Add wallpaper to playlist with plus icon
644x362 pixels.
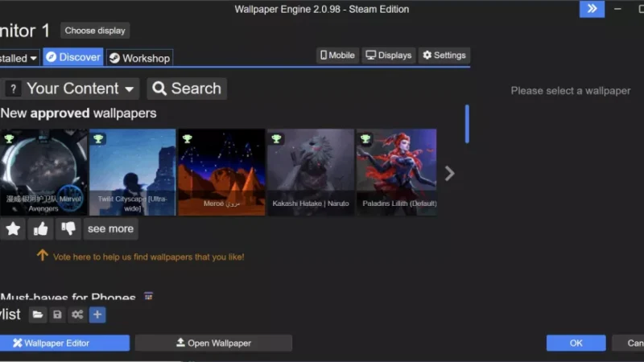coord(97,315)
